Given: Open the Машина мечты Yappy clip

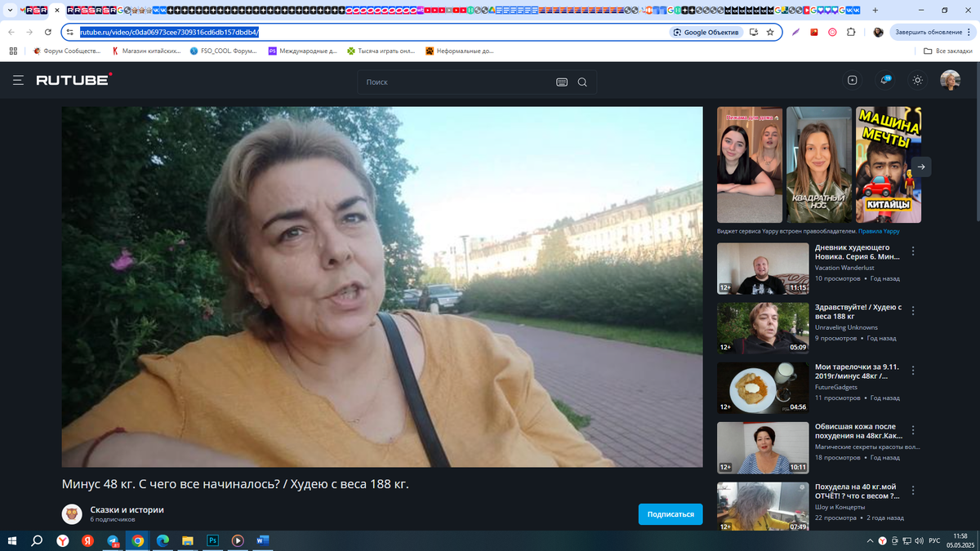Looking at the screenshot, I should click(889, 165).
